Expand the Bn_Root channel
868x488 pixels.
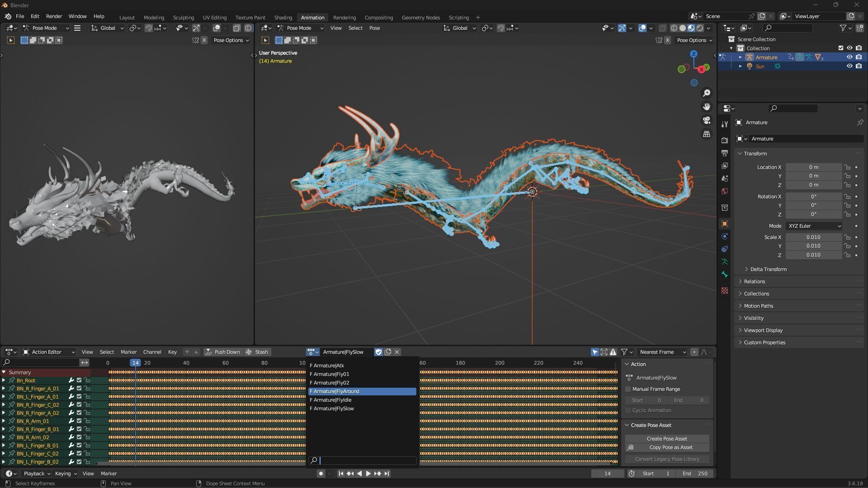pos(4,380)
